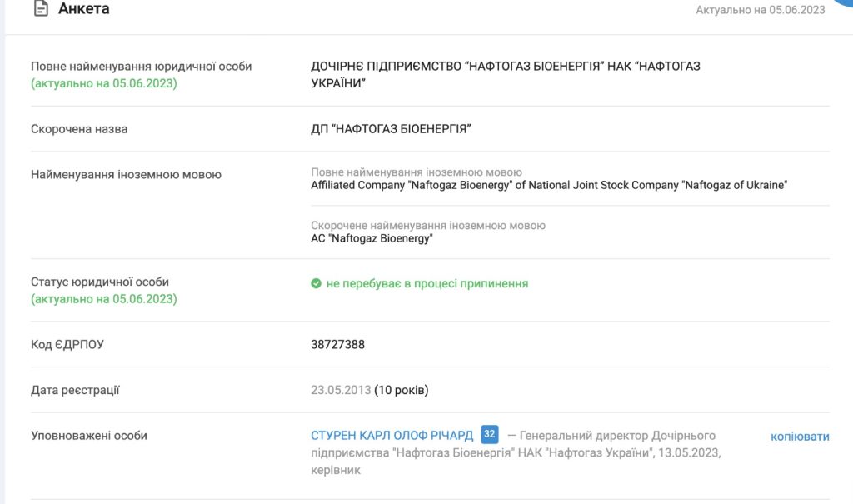Viewport: 853px width, 504px height.
Task: Select the ЄДРПОУ code 38727388
Action: (337, 344)
